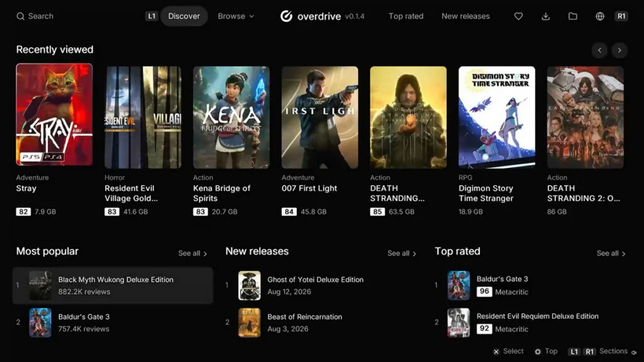Click Resident Evil Requiem cover icon
Screen dimensions: 644x362
[458, 322]
